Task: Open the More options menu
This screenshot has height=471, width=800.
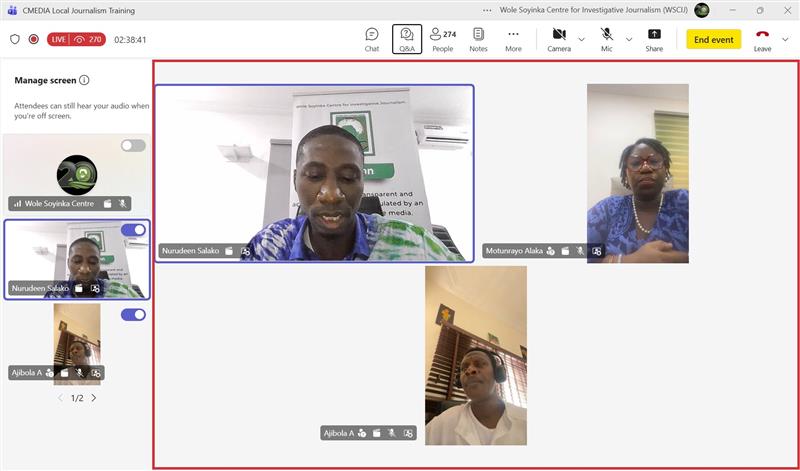Action: 513,39
